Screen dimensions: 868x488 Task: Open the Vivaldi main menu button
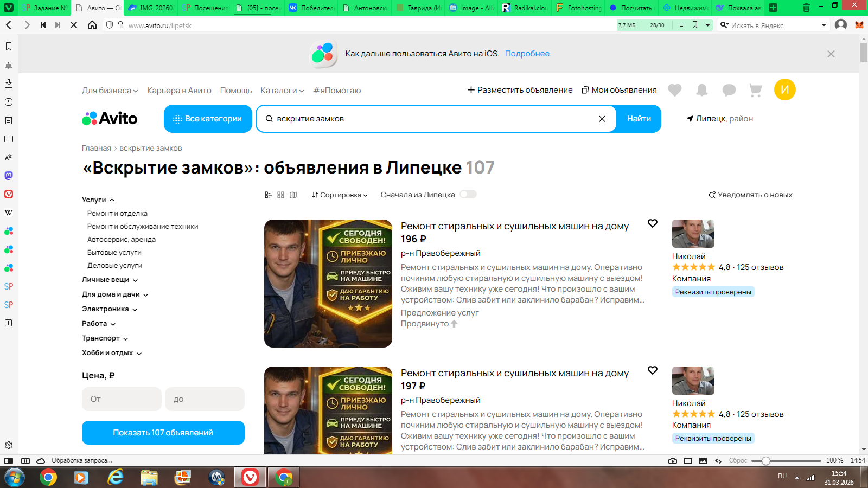coord(9,8)
